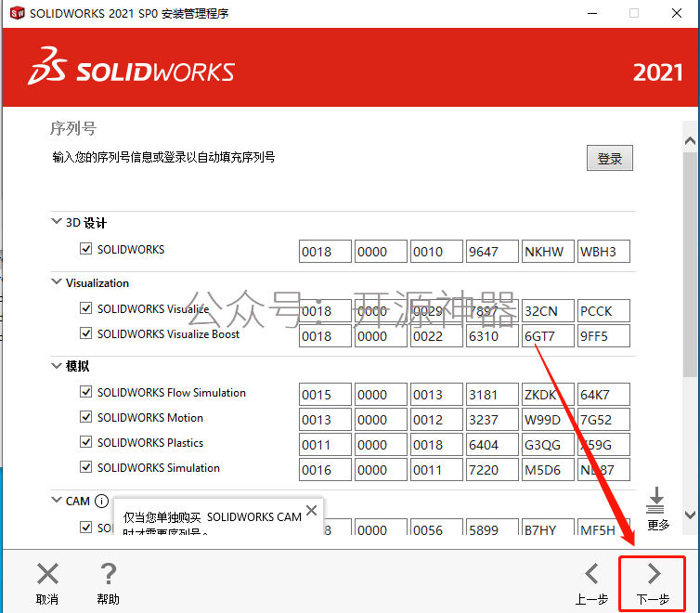Click the Cancel X icon

pos(47,574)
